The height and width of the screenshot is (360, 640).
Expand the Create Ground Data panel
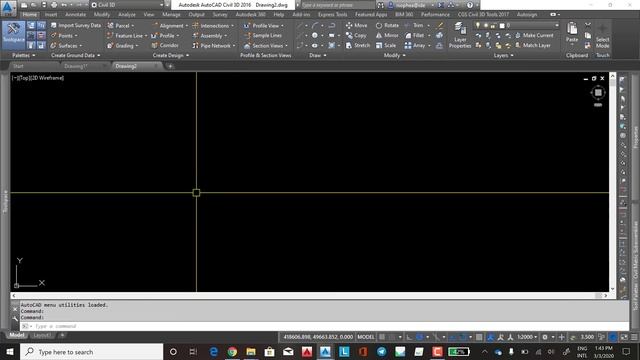pos(75,56)
